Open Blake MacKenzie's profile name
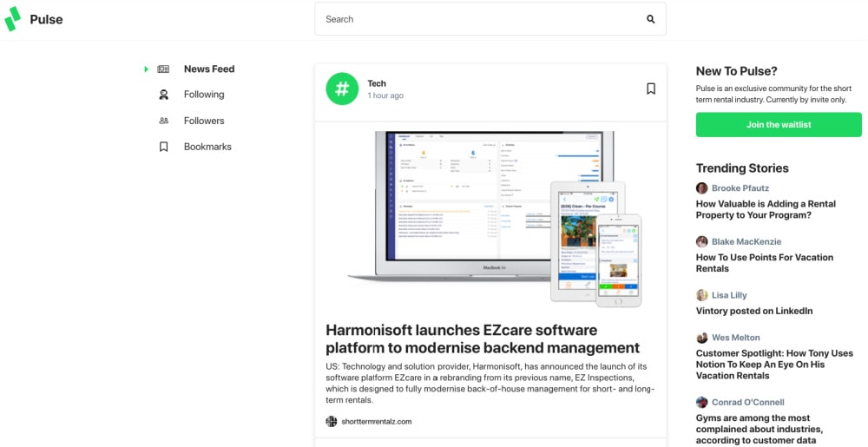 click(746, 242)
